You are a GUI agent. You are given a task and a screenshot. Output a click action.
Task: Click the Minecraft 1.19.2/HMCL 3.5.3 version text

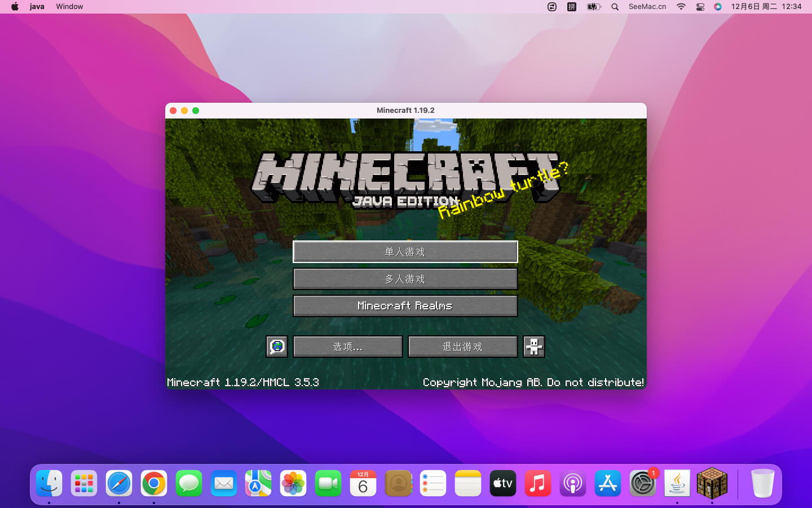[x=243, y=382]
